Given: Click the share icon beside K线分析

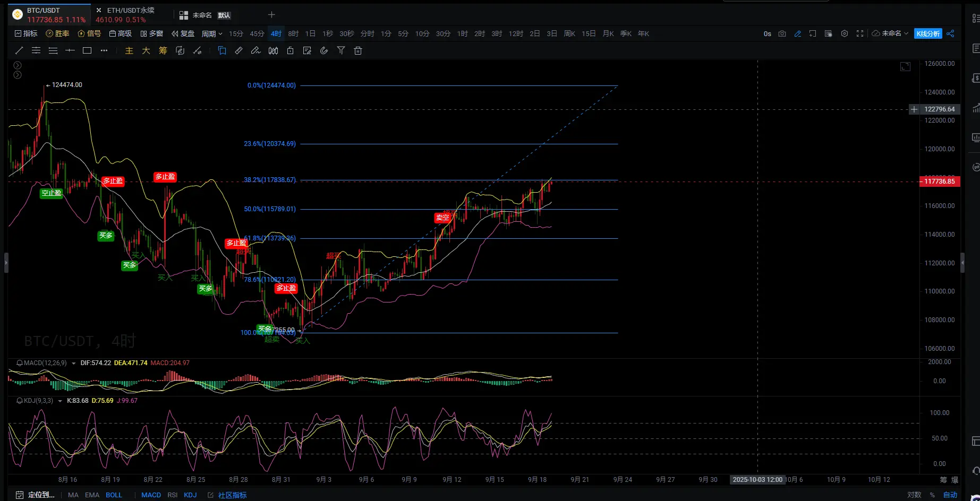Looking at the screenshot, I should [x=950, y=33].
